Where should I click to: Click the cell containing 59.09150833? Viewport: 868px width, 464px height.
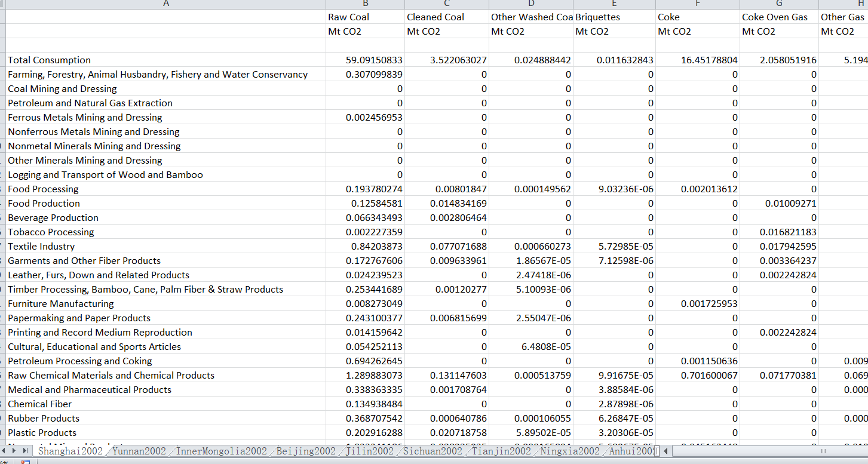coord(366,60)
